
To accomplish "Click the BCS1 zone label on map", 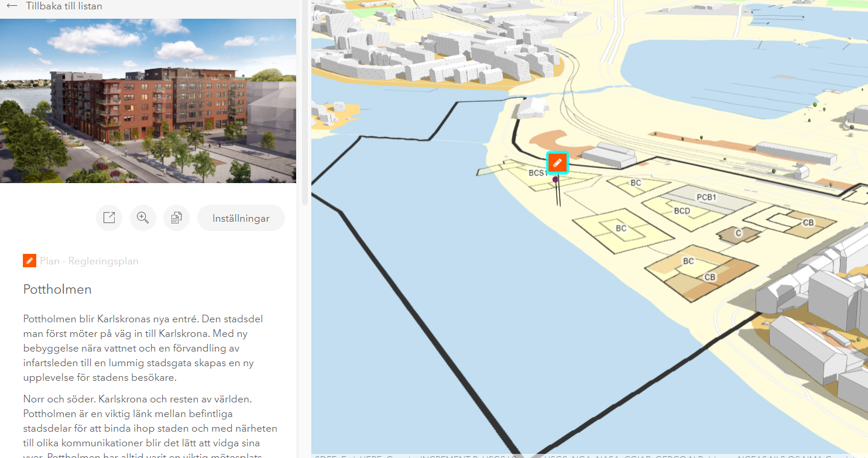I will [538, 173].
